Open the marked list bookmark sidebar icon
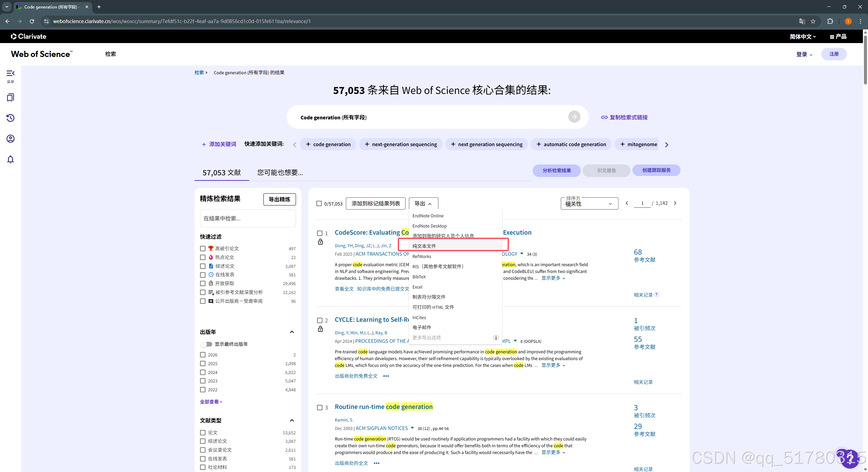 [x=11, y=98]
